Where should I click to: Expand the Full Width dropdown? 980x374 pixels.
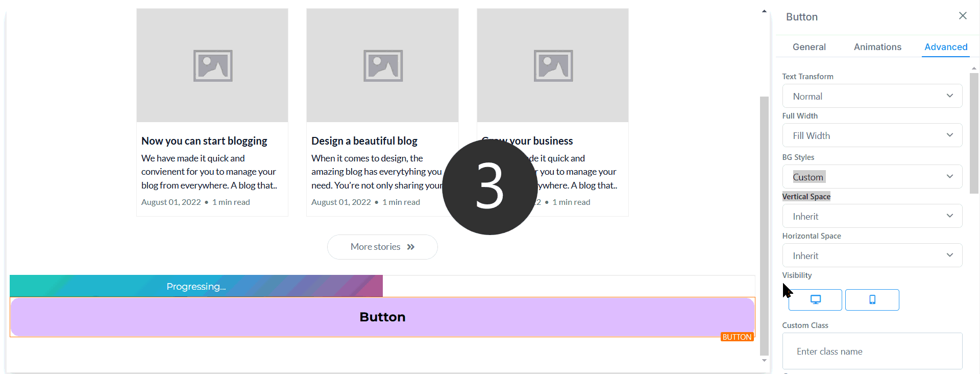[x=872, y=135]
